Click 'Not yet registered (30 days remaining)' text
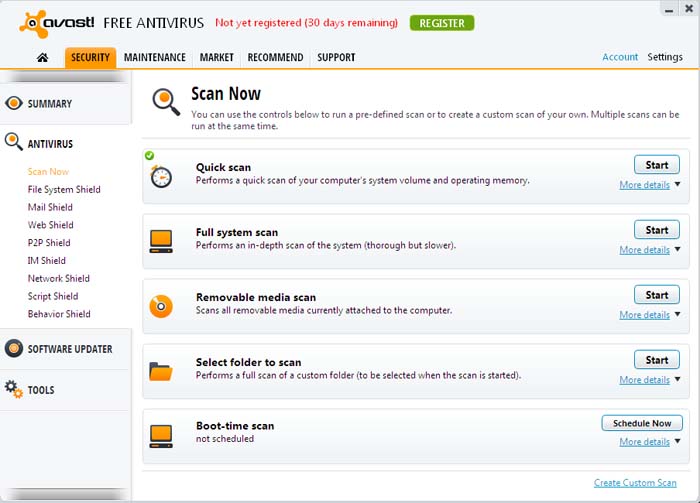Image resolution: width=700 pixels, height=503 pixels. click(306, 23)
